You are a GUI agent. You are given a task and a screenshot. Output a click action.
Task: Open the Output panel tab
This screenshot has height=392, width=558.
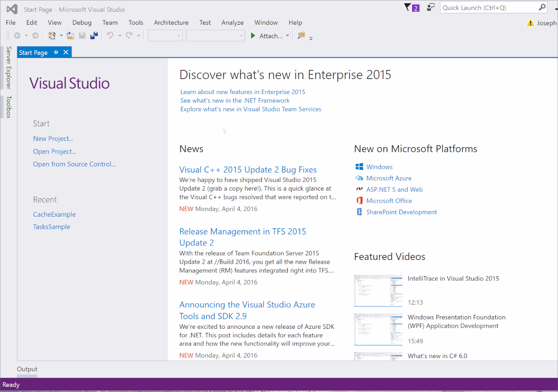click(27, 369)
